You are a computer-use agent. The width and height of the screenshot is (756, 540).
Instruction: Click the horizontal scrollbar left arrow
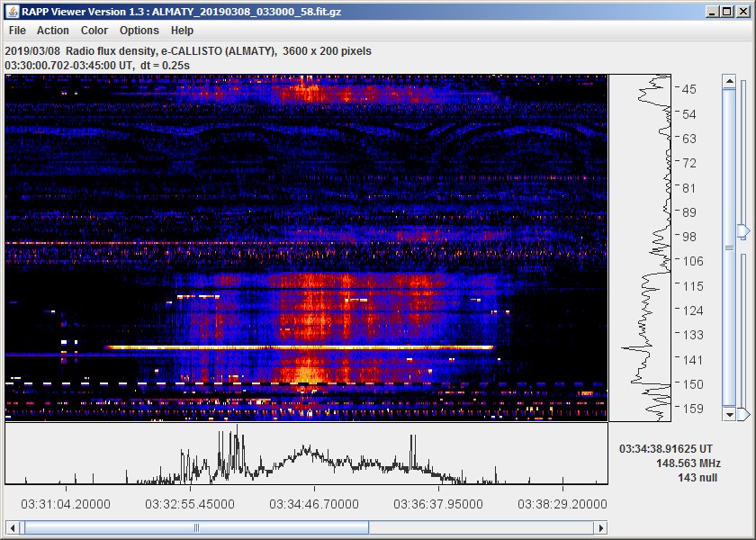11,527
